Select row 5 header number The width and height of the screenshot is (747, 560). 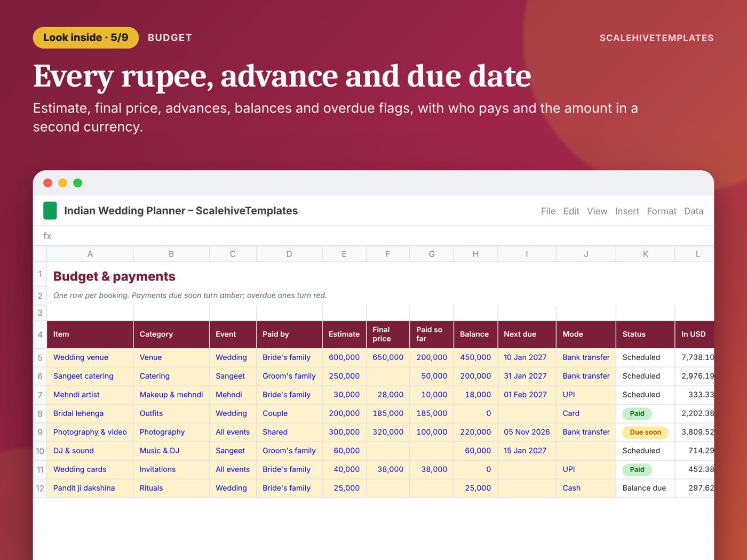click(x=40, y=357)
